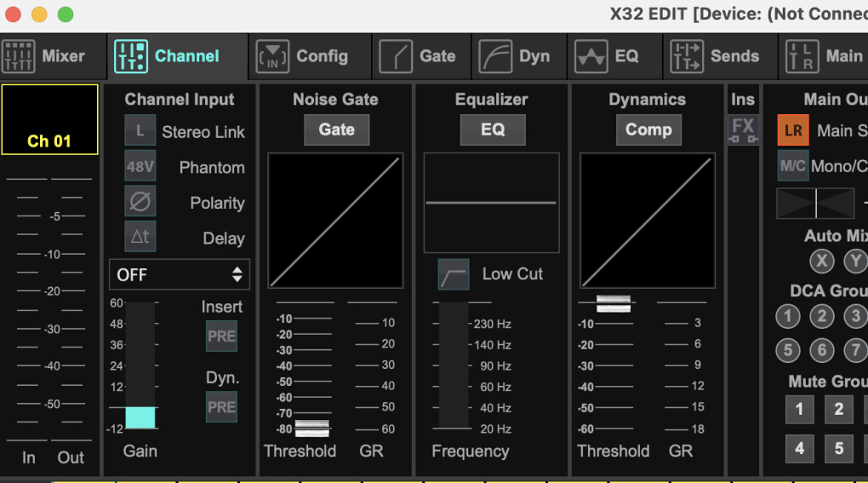This screenshot has height=483, width=868.
Task: Toggle LR Main assignment
Action: [793, 130]
